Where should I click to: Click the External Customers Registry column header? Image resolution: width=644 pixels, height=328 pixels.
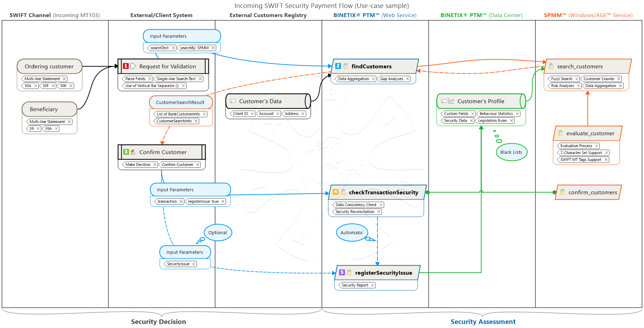tap(268, 15)
